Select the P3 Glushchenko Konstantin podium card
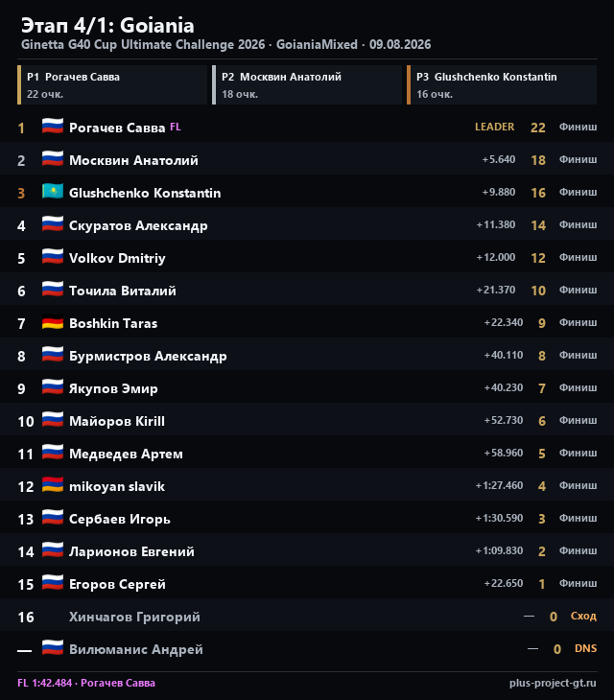Image resolution: width=614 pixels, height=700 pixels. [502, 84]
